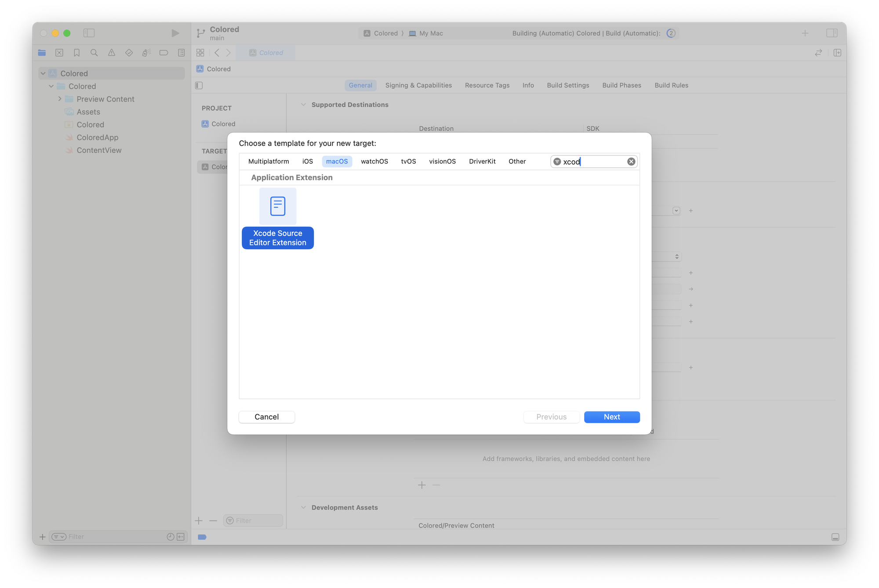
Task: Click the editor review swap arrows icon
Action: click(x=818, y=53)
